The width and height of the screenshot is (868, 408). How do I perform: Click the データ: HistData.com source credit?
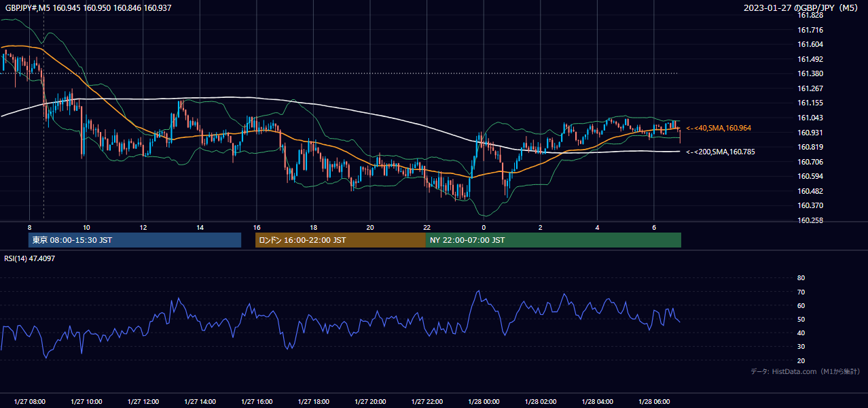coord(805,371)
